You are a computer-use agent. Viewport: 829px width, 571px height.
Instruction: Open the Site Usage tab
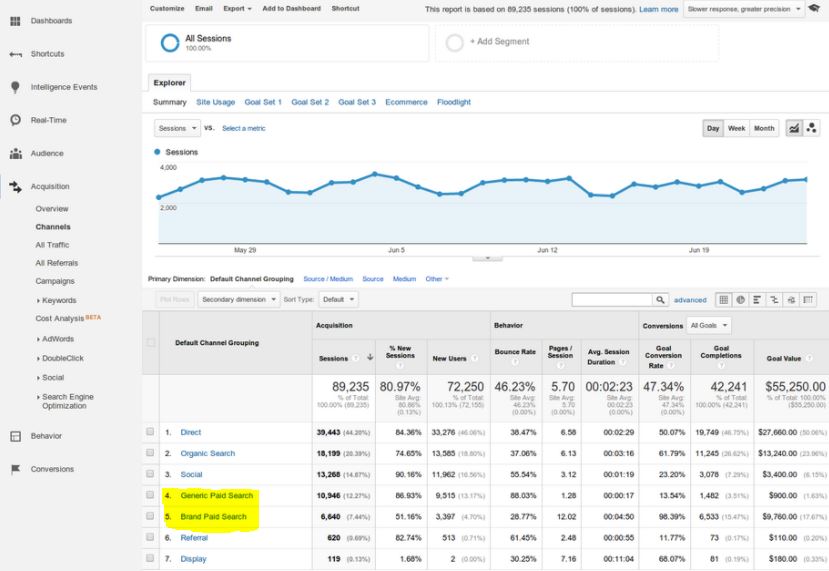click(x=215, y=102)
